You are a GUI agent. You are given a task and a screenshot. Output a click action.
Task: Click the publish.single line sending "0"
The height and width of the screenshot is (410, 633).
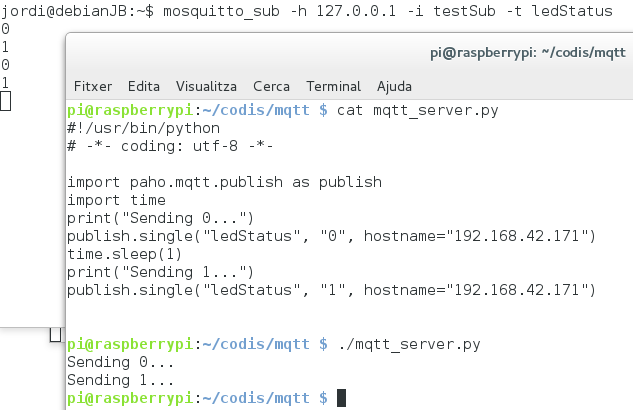(331, 236)
